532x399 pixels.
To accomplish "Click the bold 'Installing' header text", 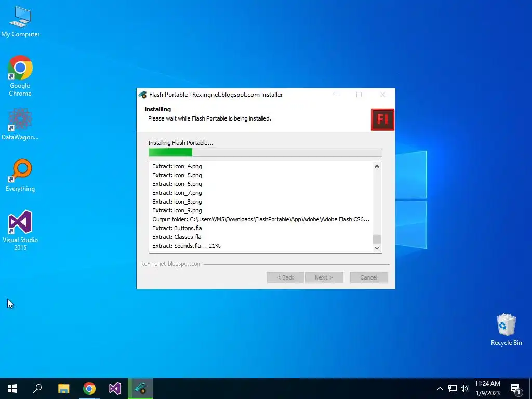I will pyautogui.click(x=158, y=109).
